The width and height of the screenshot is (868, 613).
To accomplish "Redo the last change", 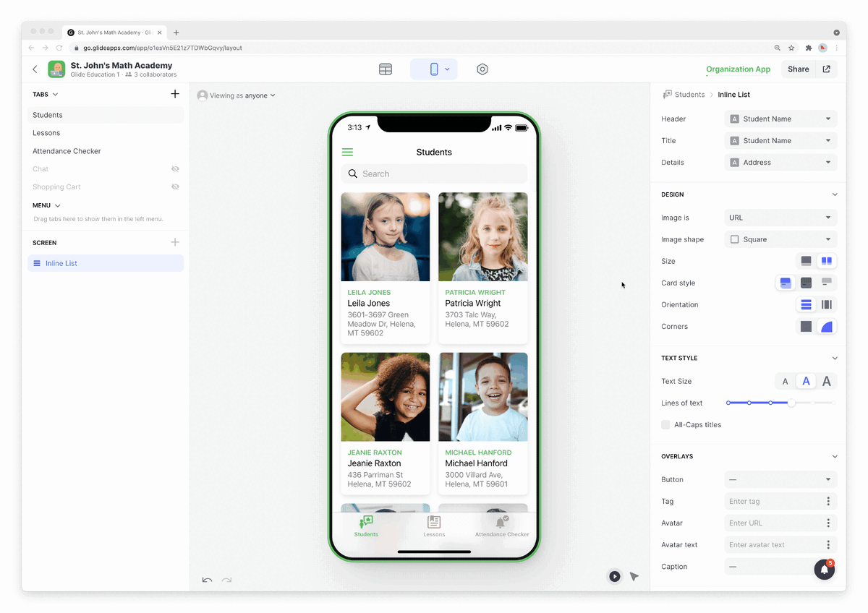I will (x=226, y=580).
